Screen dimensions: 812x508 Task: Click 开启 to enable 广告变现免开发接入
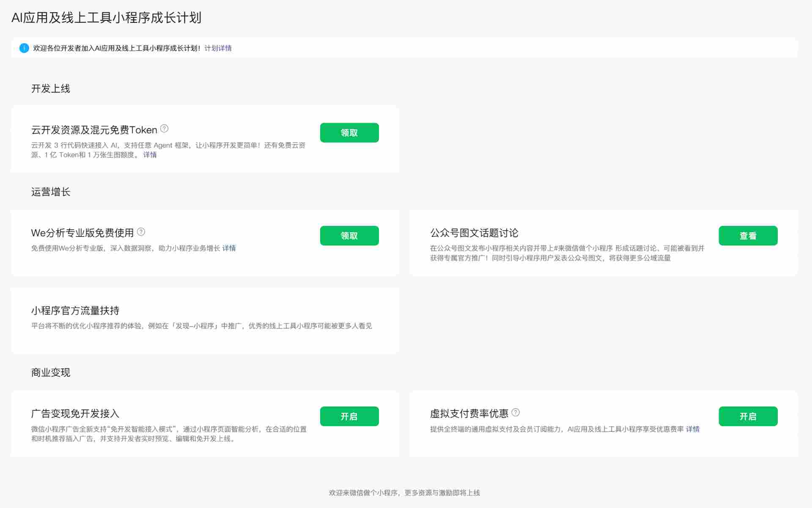point(349,416)
